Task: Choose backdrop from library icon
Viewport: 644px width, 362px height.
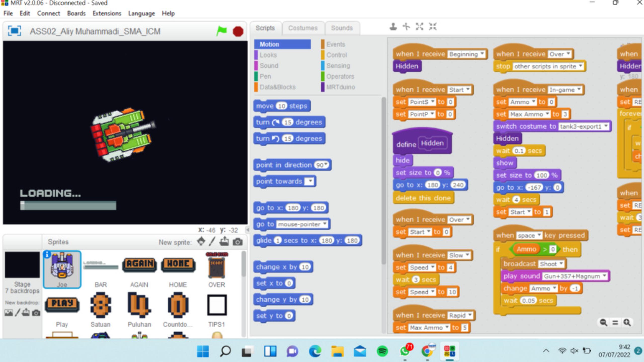Action: pos(9,313)
